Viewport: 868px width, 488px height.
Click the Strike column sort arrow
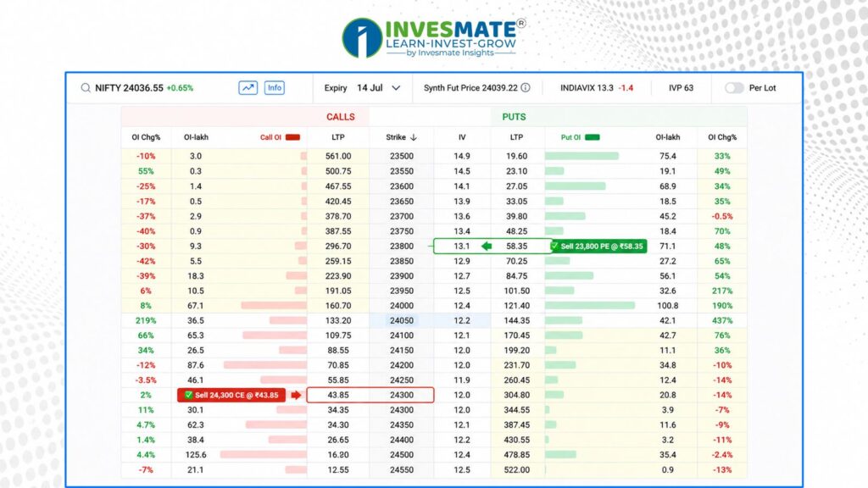coord(414,137)
